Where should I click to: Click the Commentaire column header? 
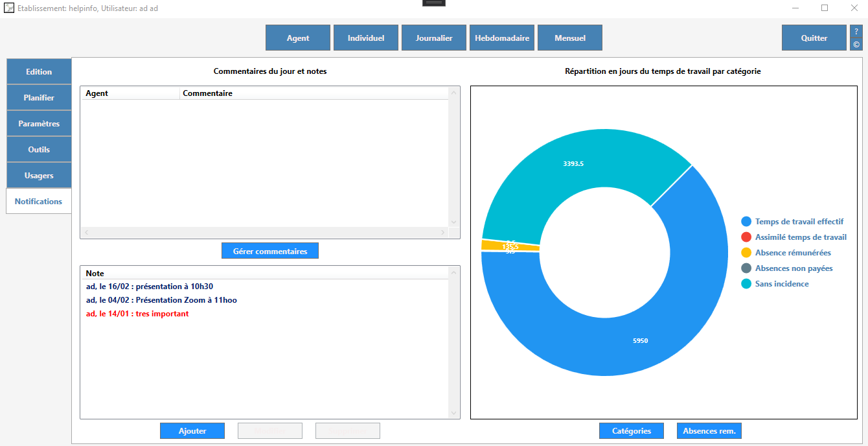click(x=207, y=93)
